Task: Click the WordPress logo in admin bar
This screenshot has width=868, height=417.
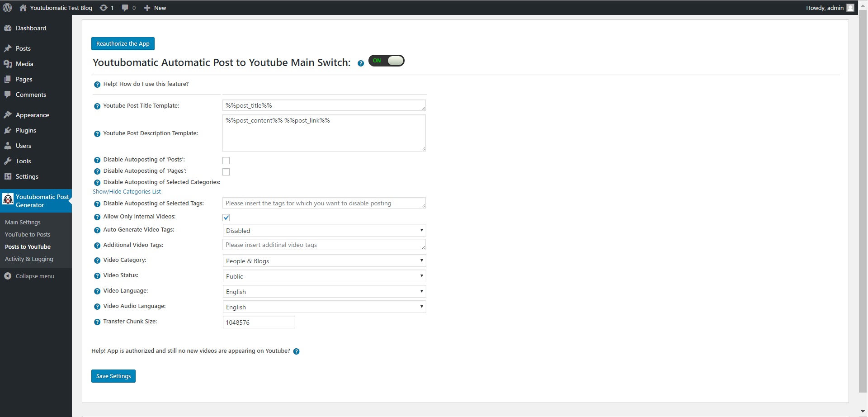Action: (x=7, y=7)
